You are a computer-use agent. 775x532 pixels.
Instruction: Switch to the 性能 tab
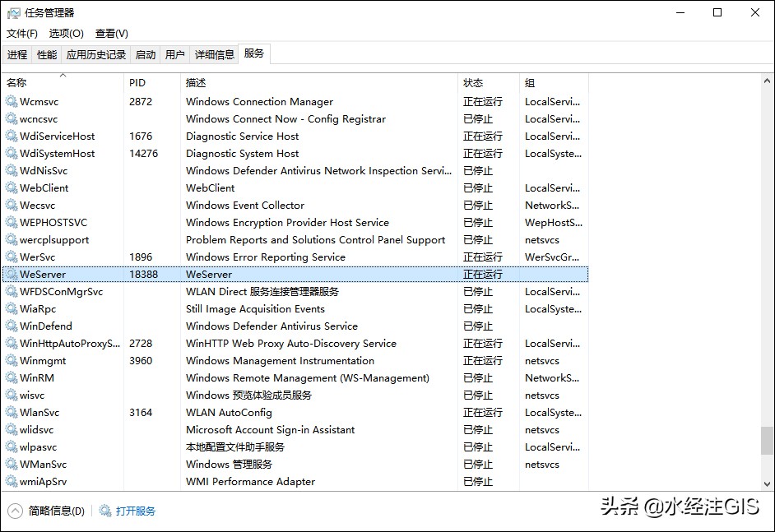pos(47,54)
